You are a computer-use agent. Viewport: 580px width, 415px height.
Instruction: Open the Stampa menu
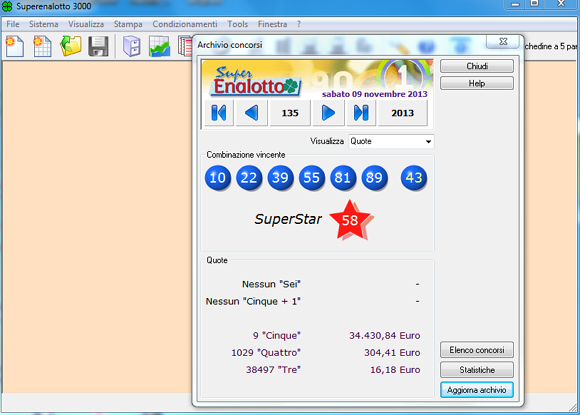[x=128, y=24]
